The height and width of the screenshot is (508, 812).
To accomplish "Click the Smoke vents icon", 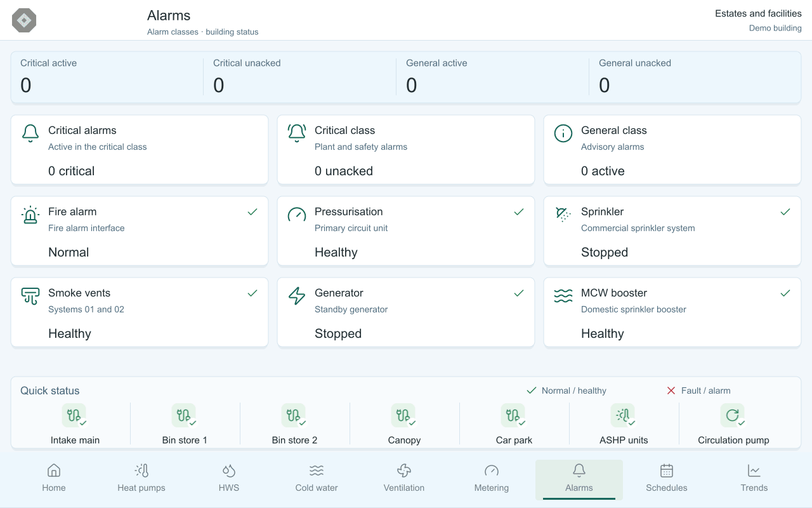I will [x=30, y=295].
